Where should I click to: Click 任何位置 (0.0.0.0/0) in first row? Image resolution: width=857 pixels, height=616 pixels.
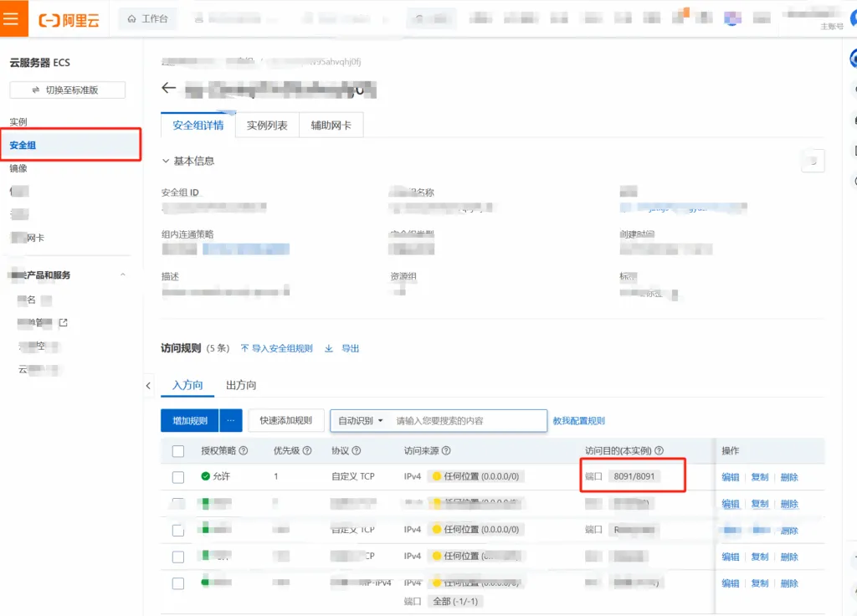[x=475, y=476]
